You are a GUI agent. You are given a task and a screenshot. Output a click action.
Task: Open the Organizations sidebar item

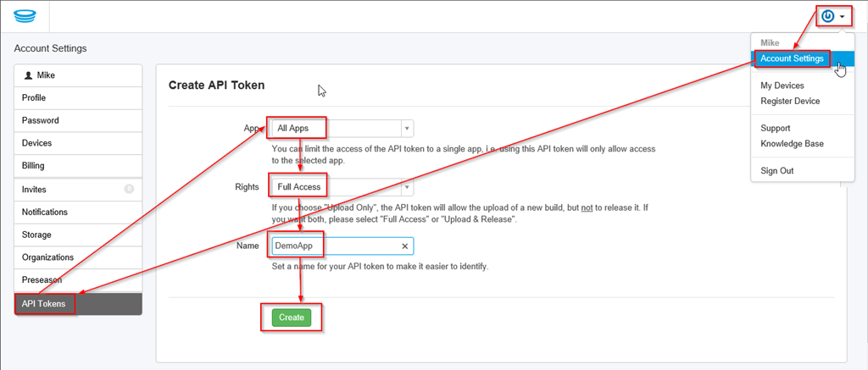point(47,257)
